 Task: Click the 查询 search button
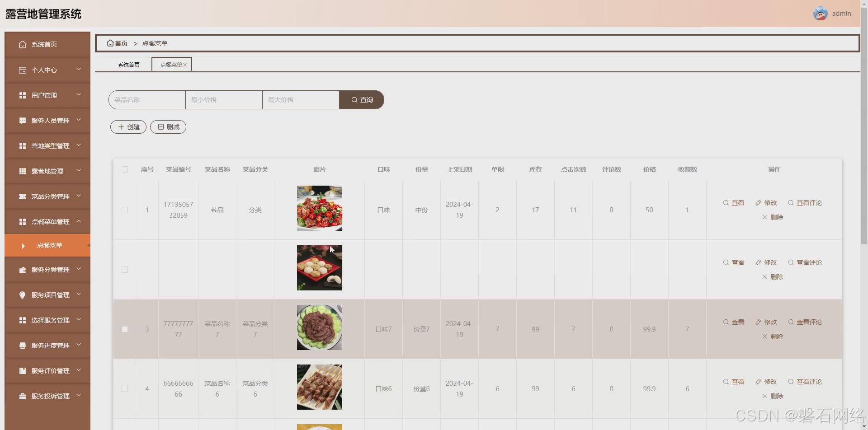[x=362, y=100]
